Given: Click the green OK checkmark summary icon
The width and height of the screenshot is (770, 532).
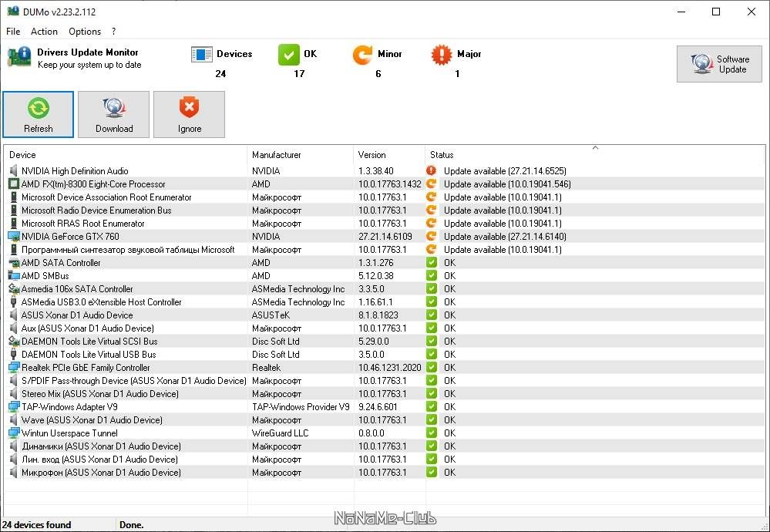Looking at the screenshot, I should (x=289, y=55).
